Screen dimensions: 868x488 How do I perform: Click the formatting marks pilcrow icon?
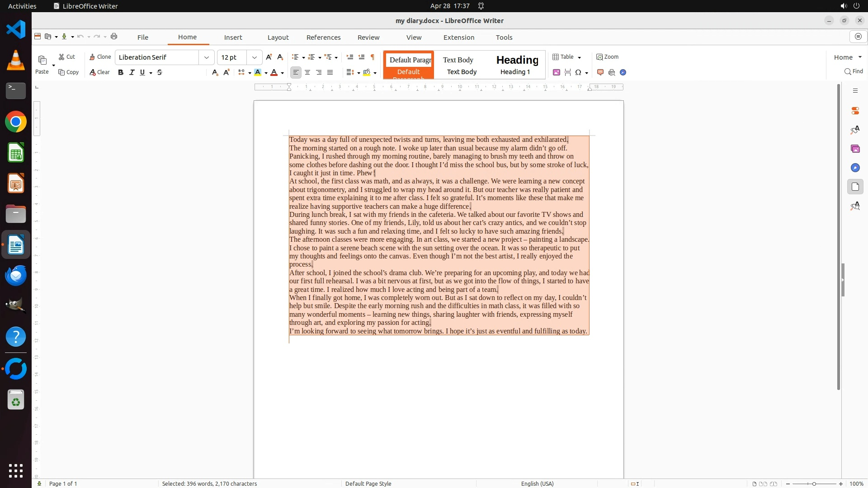[373, 57]
